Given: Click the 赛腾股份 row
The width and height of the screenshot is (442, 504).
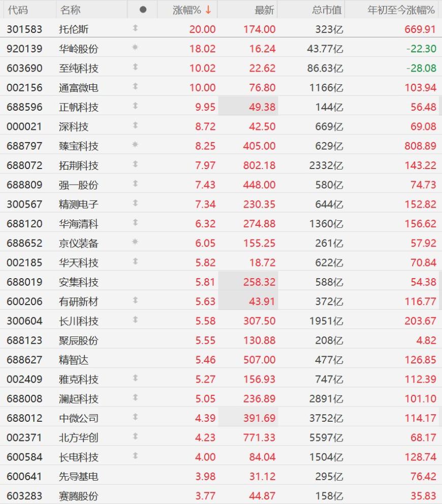Looking at the screenshot, I should tap(221, 496).
